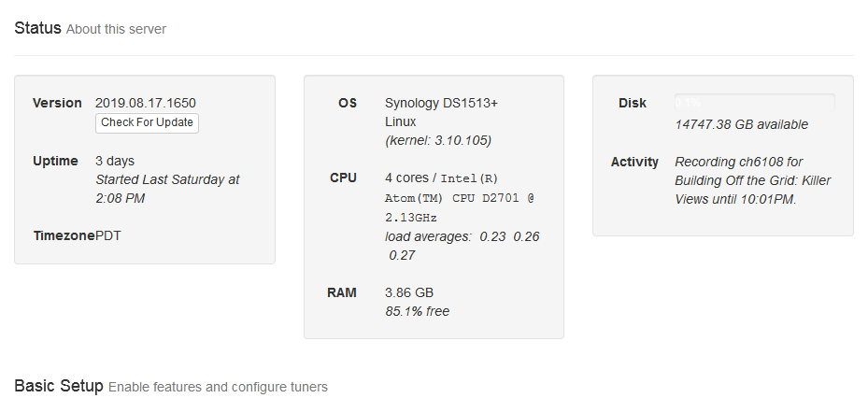Click the Check For Update button
Screen dimensions: 868x398
tap(147, 122)
